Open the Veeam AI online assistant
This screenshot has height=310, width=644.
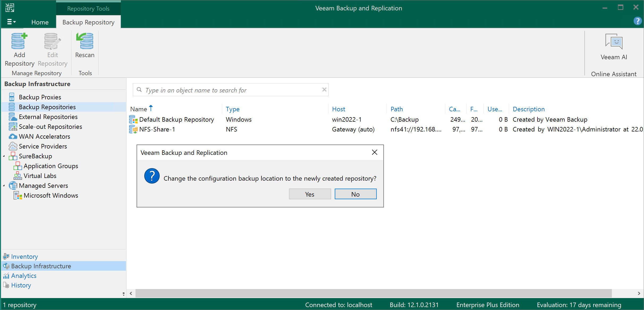click(x=613, y=48)
